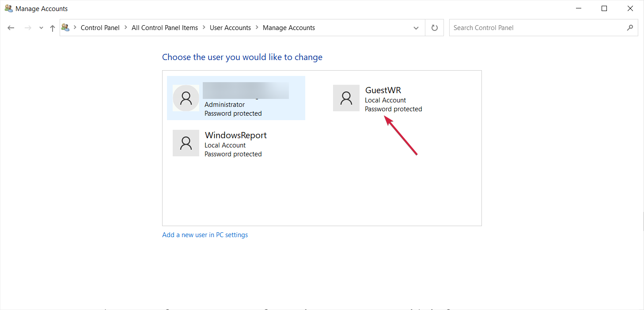Open the WindowsReport account name
The width and height of the screenshot is (644, 310).
(236, 136)
